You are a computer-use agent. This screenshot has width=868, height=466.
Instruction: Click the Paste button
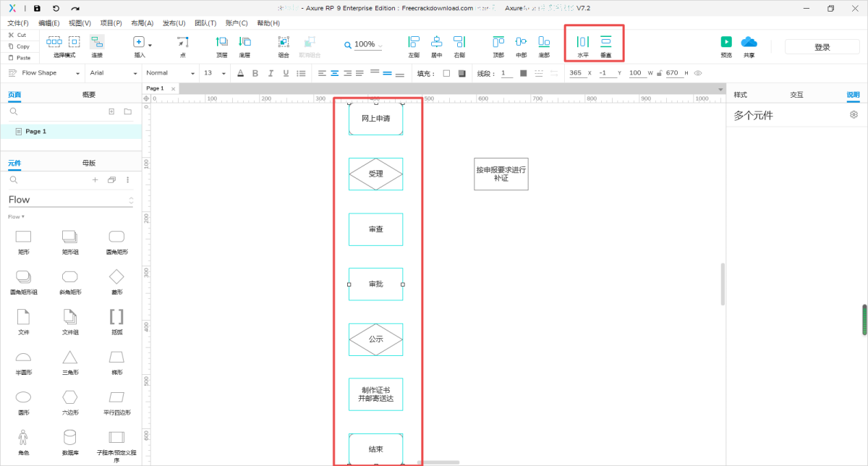[19, 58]
